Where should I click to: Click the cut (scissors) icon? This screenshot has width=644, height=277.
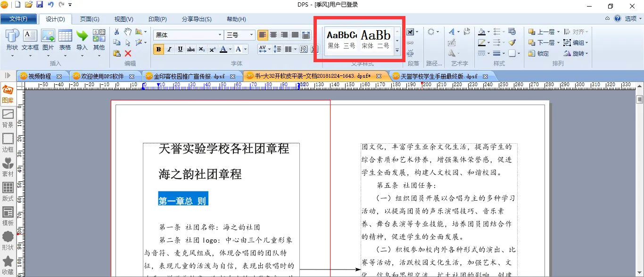tap(117, 32)
